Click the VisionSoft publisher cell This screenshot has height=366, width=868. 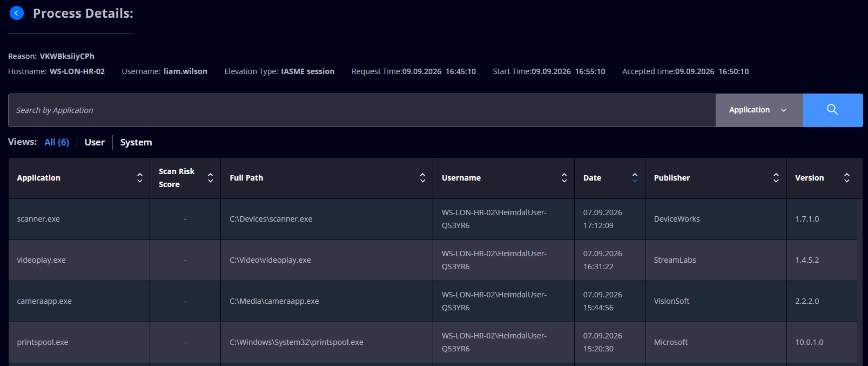(716, 301)
